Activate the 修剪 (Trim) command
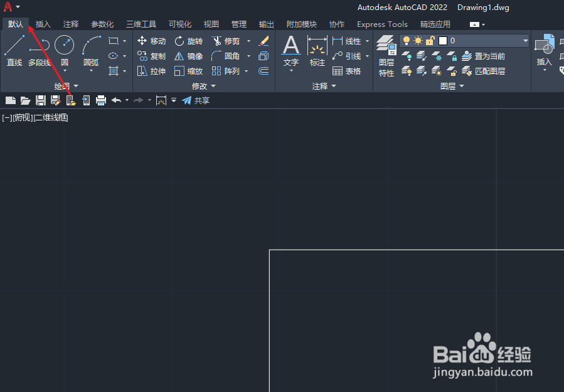Image resolution: width=564 pixels, height=392 pixels. (x=225, y=41)
